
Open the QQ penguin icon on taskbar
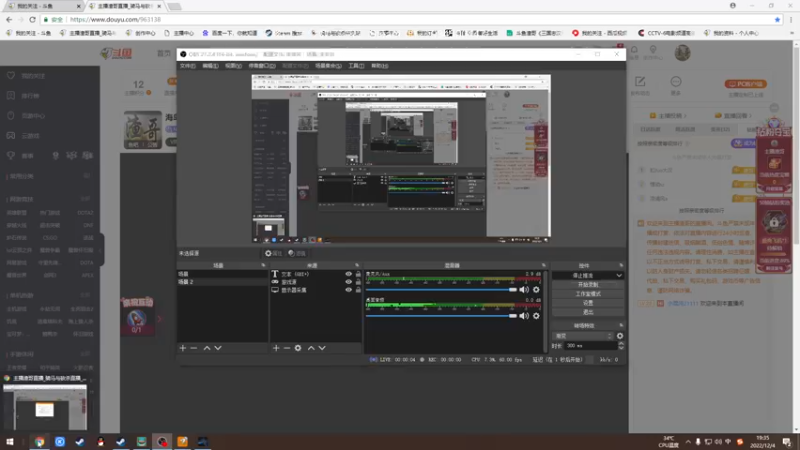(x=101, y=442)
